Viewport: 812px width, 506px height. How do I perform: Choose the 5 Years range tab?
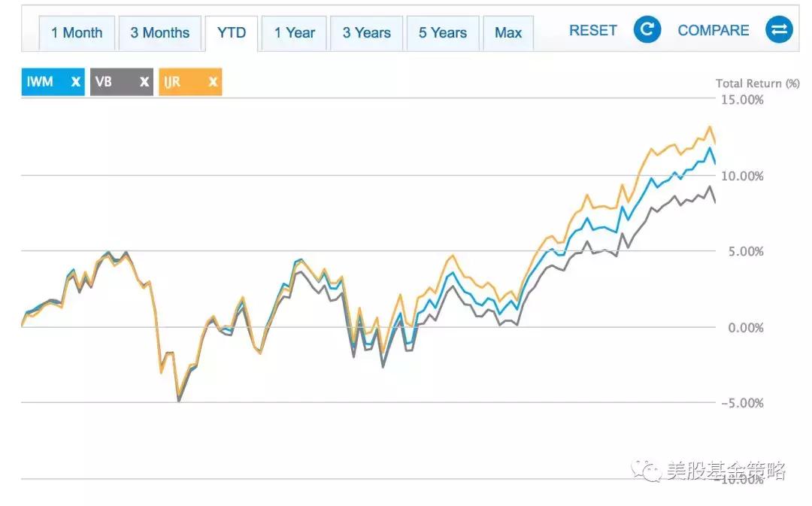[443, 33]
